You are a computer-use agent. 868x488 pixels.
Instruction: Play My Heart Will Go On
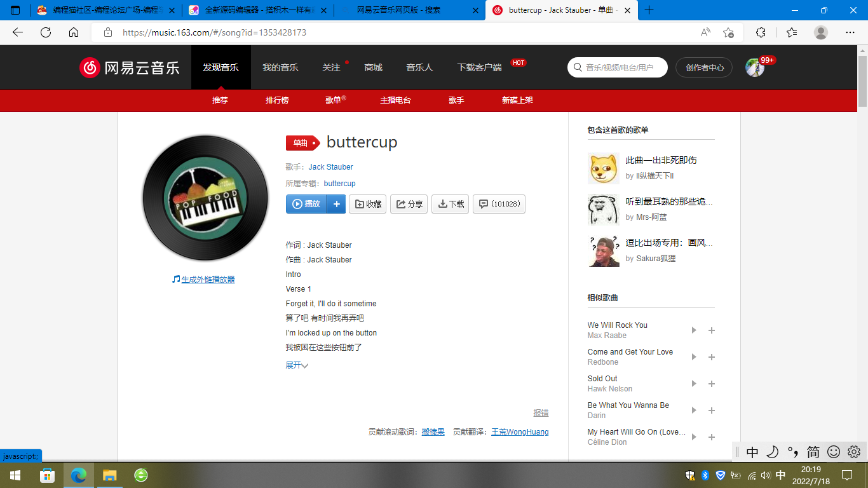[x=694, y=437]
